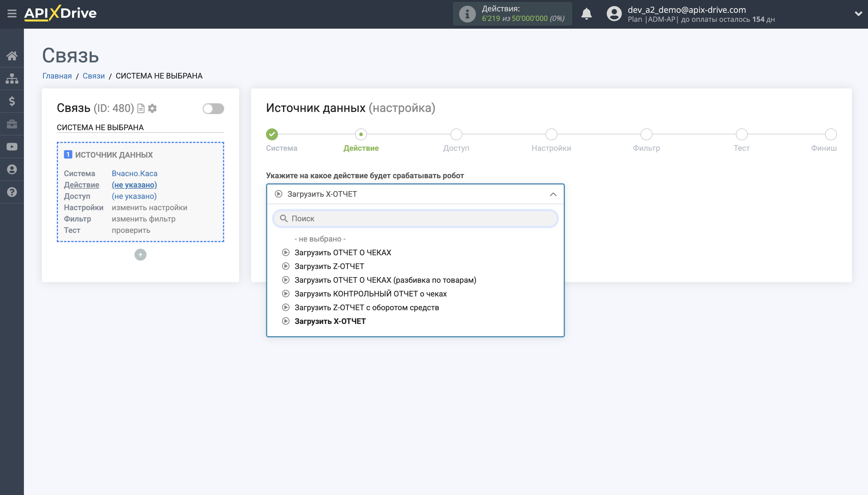The width and height of the screenshot is (868, 495).
Task: Select Загрузить Z-ОТЧЕТ option
Action: click(329, 266)
